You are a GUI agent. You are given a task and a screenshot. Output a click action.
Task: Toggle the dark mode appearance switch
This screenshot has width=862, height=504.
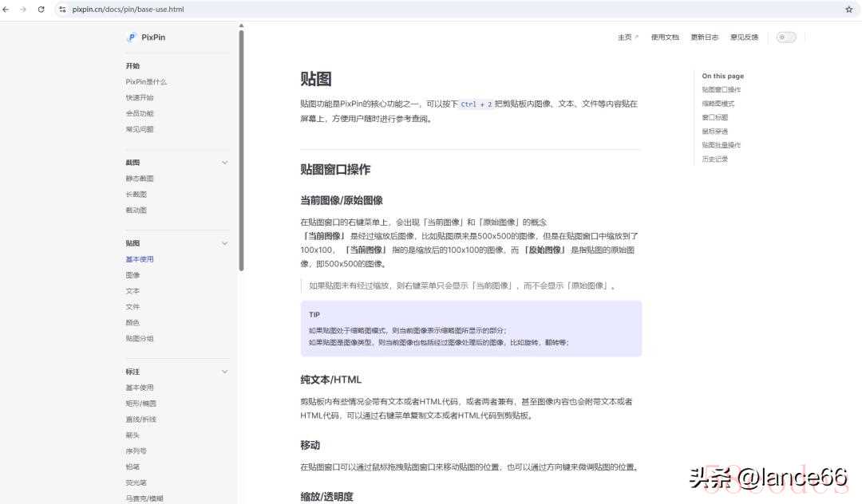786,37
